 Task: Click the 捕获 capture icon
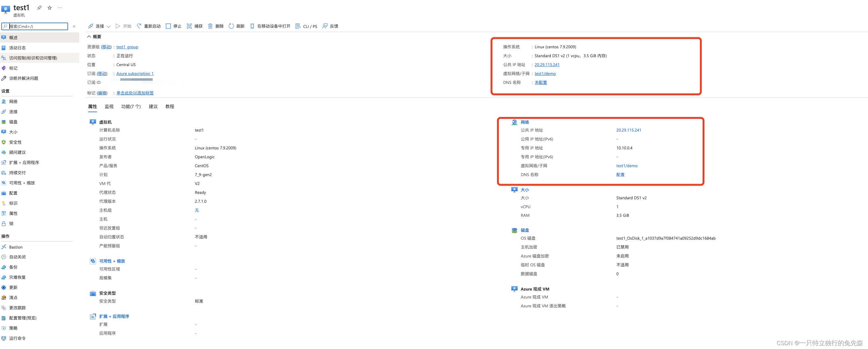189,26
